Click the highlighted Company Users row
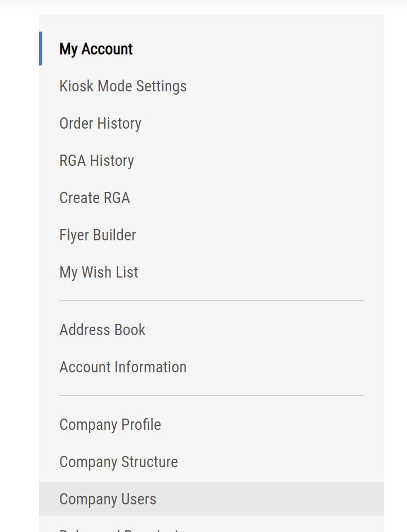The height and width of the screenshot is (532, 407). tap(108, 499)
